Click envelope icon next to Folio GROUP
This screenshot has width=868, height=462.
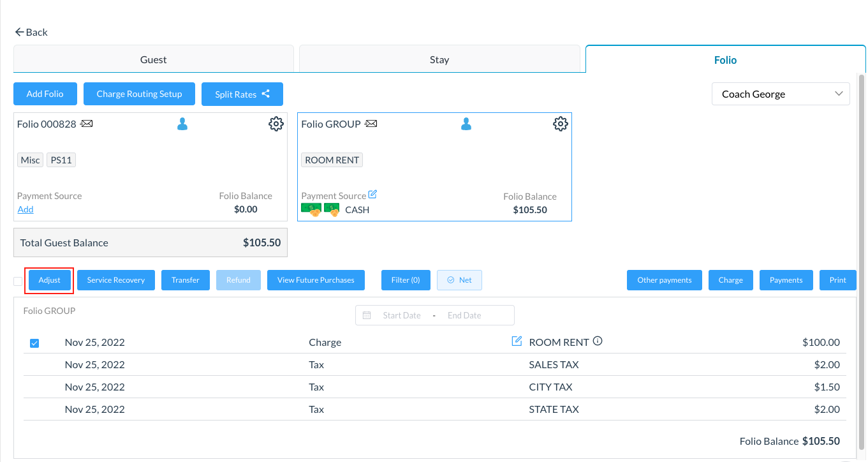371,124
